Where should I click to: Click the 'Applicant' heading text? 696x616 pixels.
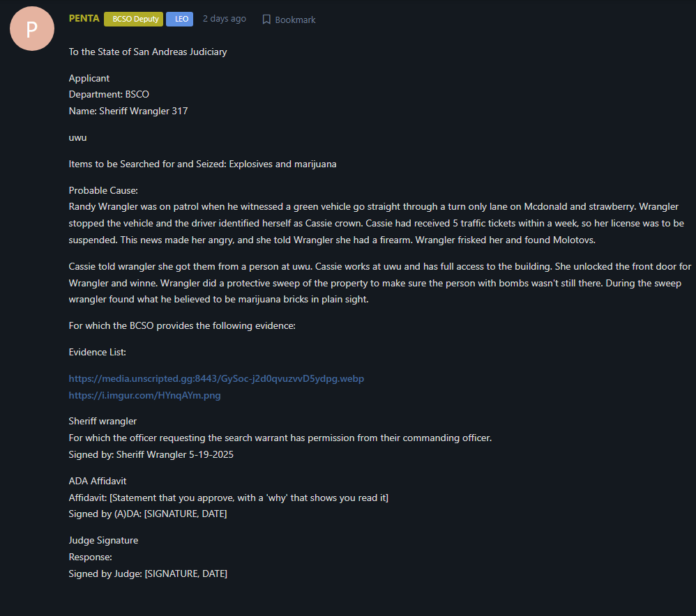click(x=89, y=79)
